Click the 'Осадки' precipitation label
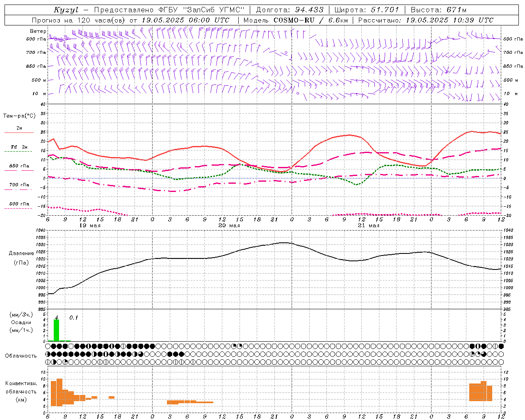The width and height of the screenshot is (525, 420). pyautogui.click(x=21, y=322)
